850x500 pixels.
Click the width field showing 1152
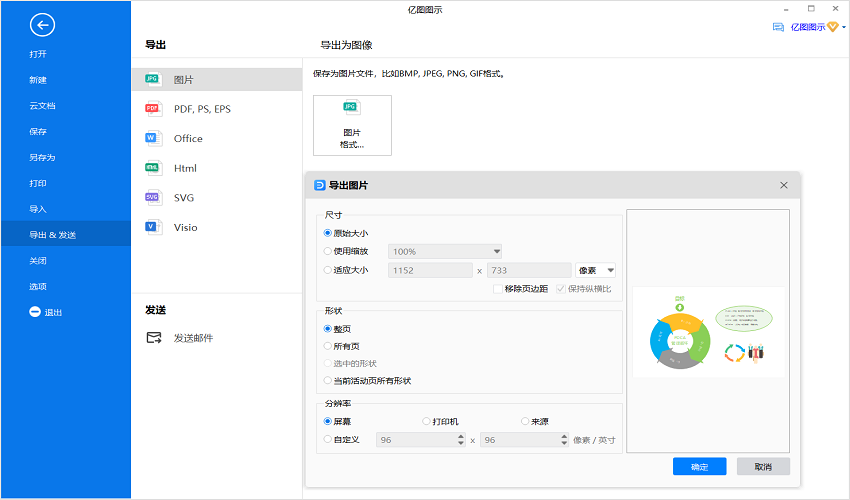tap(430, 270)
